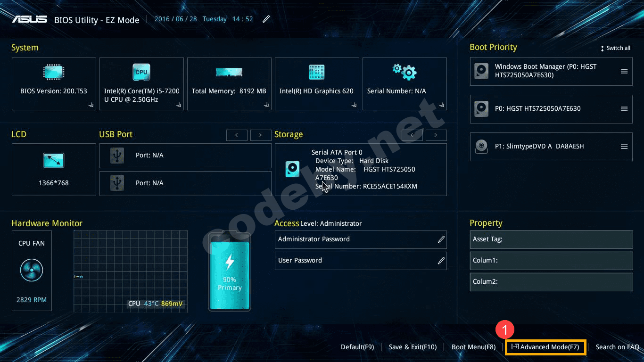Expand the CPU info card corner arrow
This screenshot has width=644, height=362.
179,106
